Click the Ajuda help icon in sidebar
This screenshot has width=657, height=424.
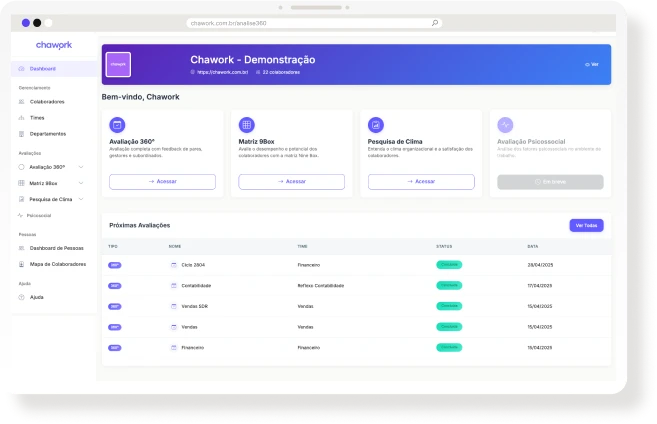click(21, 297)
